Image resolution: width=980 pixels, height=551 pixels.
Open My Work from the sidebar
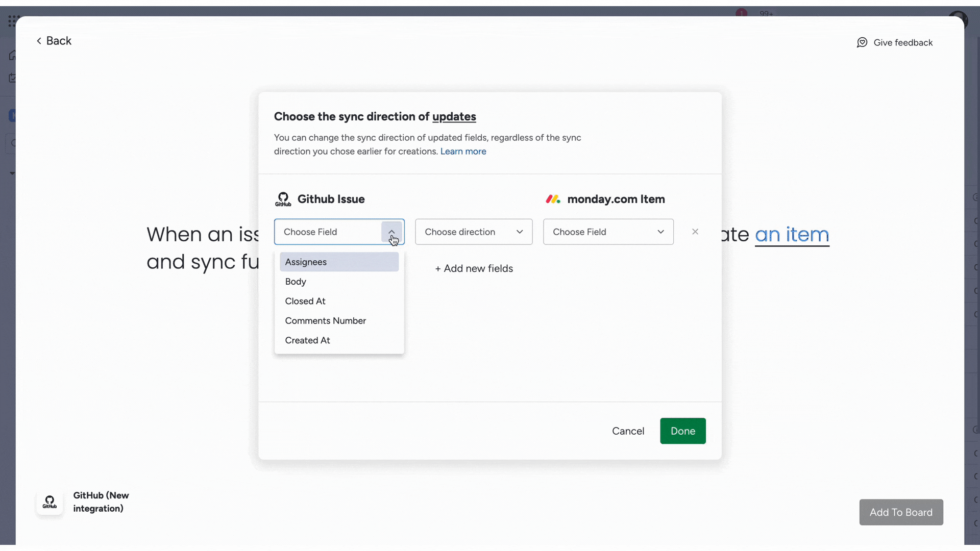12,78
